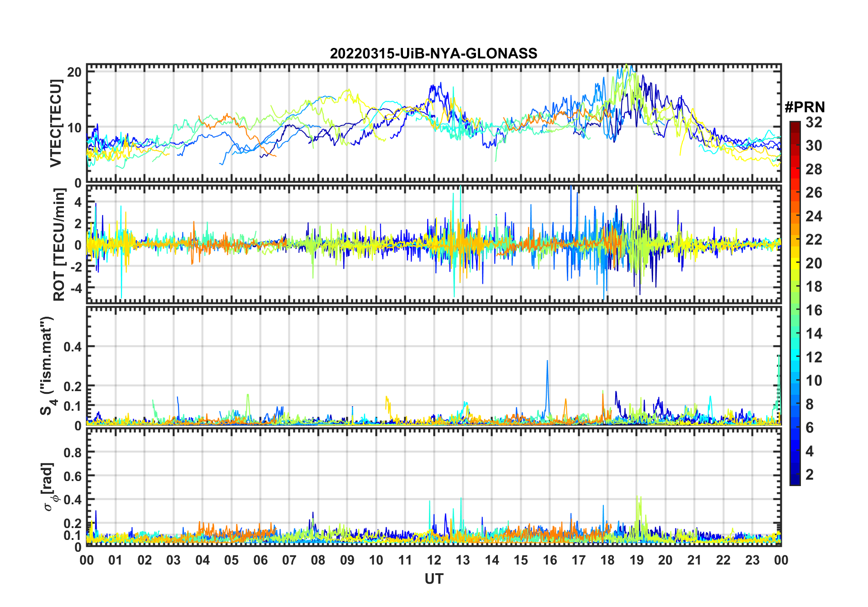Viewport: 868px width, 607px height.
Task: Click the plot title 20220315-UiB-NYA-GLONASS
Action: pos(434,53)
